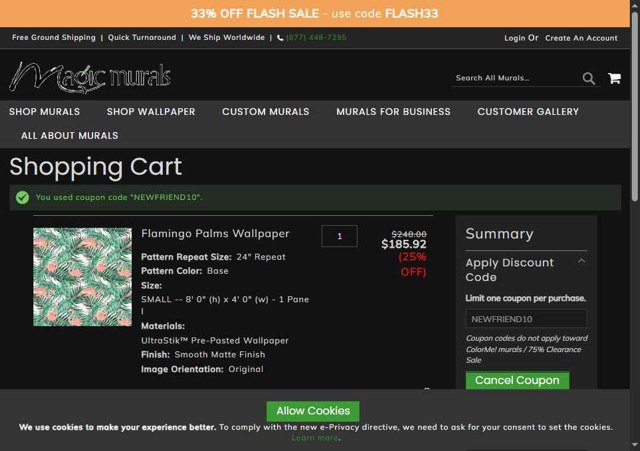The height and width of the screenshot is (451, 640).
Task: Open Custom Murals menu
Action: tap(266, 111)
